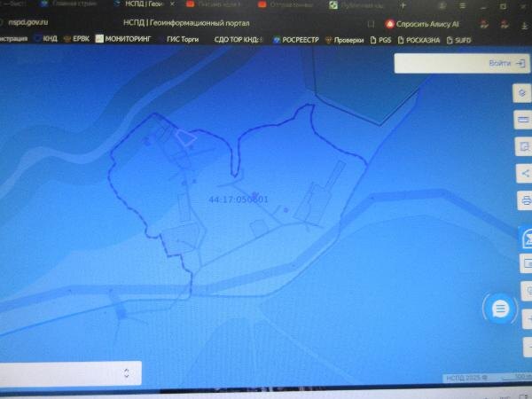Select the ruler measurement tool icon
The height and width of the screenshot is (399, 532).
coord(523,120)
